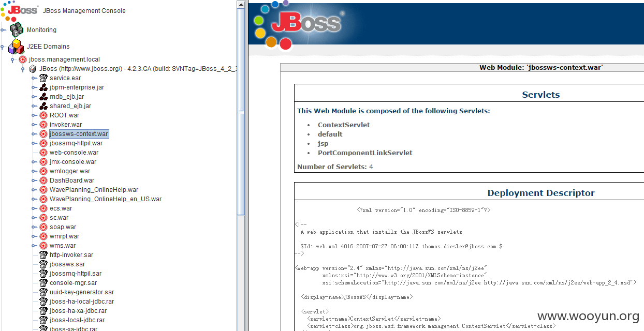
Task: Click the wmlogger.war spiral icon
Action: pyautogui.click(x=43, y=171)
